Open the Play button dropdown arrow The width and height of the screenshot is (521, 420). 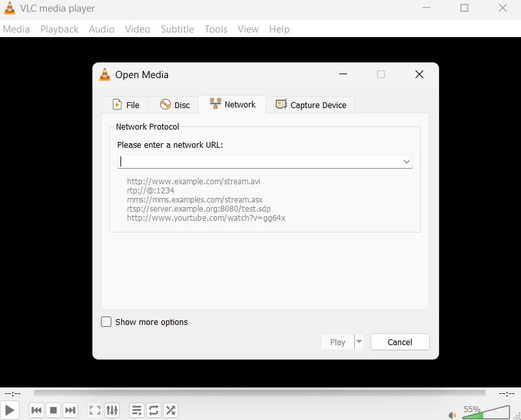(x=359, y=342)
